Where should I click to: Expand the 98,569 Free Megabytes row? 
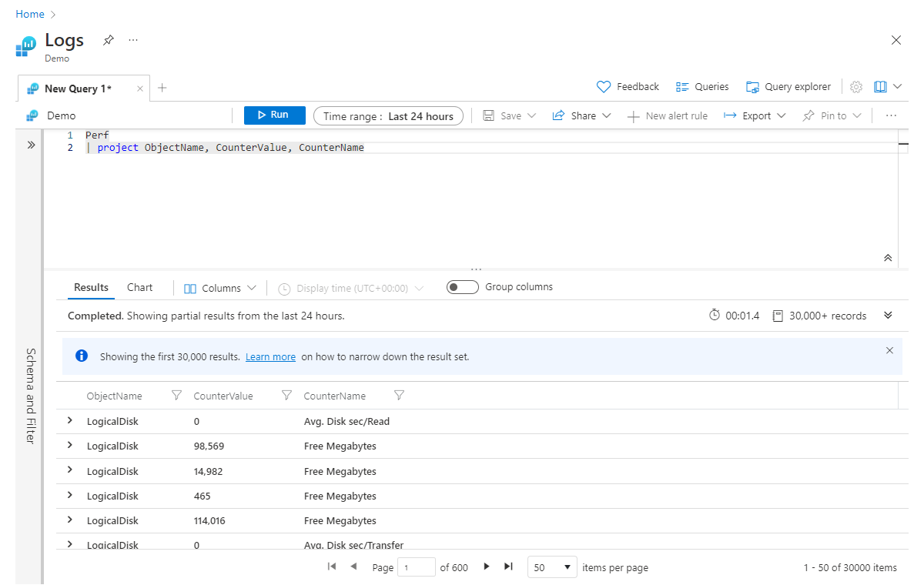click(70, 445)
